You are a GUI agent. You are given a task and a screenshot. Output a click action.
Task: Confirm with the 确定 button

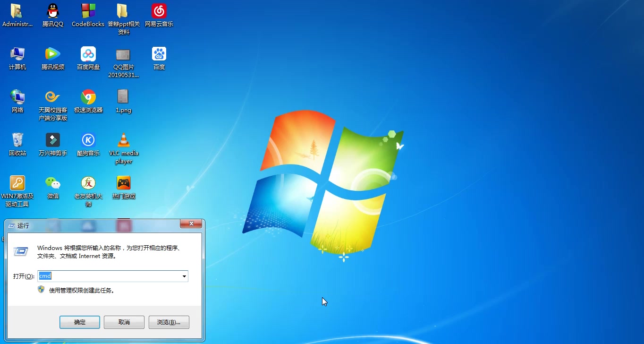click(x=80, y=322)
